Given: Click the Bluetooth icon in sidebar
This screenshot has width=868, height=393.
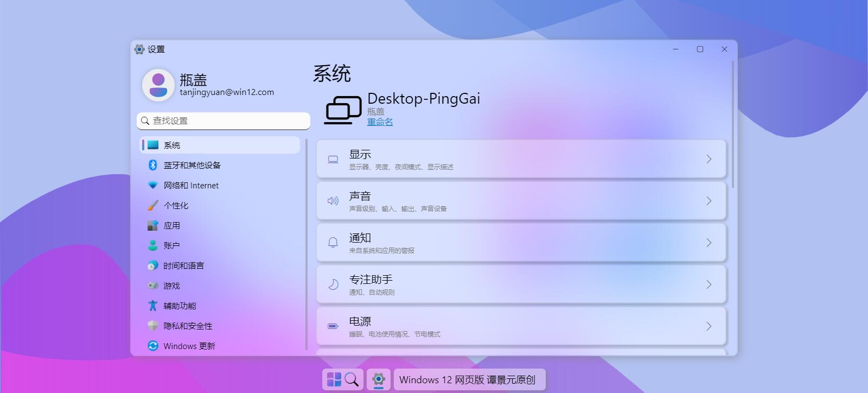Looking at the screenshot, I should (x=153, y=165).
